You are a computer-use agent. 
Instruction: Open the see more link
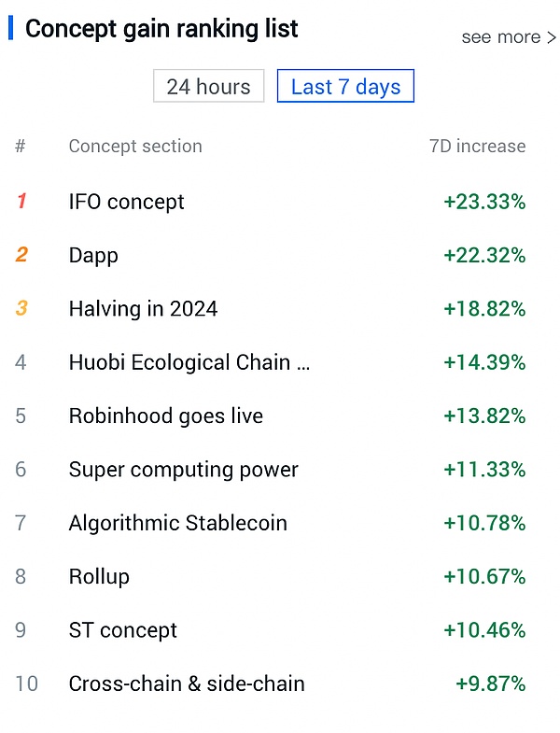[x=509, y=37]
